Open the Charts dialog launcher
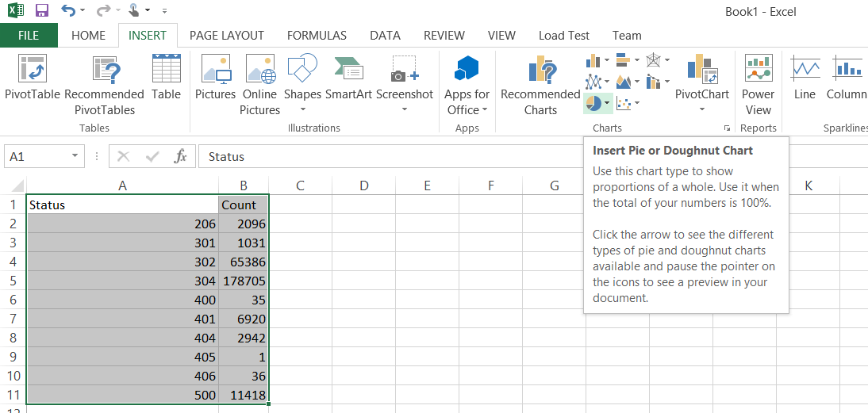 point(726,128)
